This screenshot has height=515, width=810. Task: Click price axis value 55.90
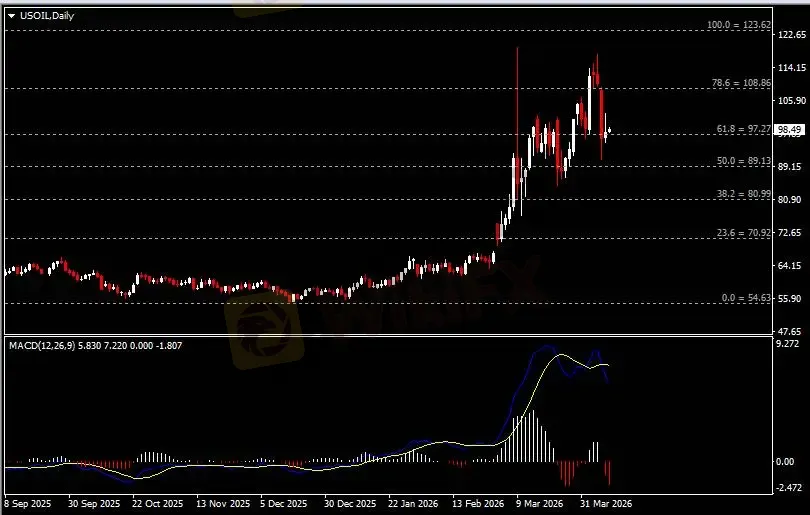[791, 299]
